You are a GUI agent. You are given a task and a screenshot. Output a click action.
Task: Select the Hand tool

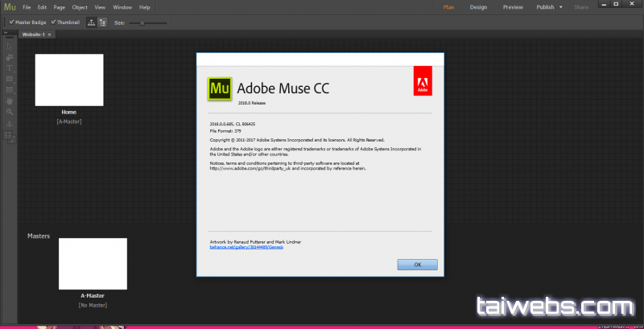pyautogui.click(x=9, y=101)
